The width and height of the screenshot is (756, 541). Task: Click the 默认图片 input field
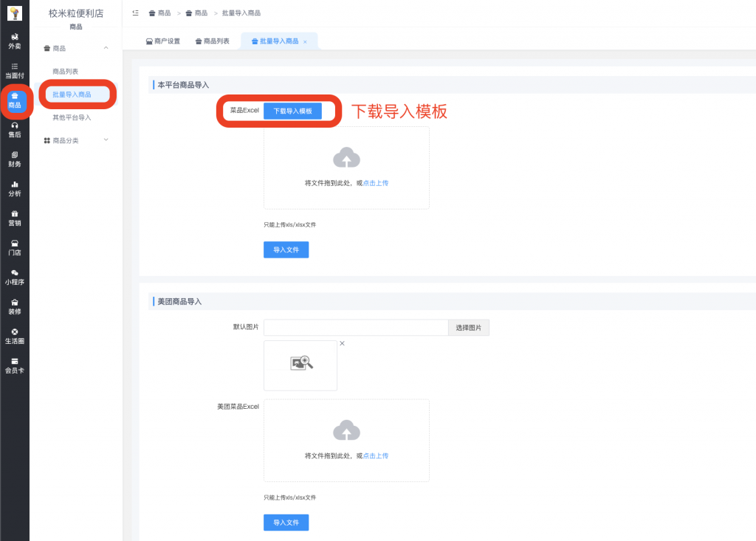(x=355, y=327)
